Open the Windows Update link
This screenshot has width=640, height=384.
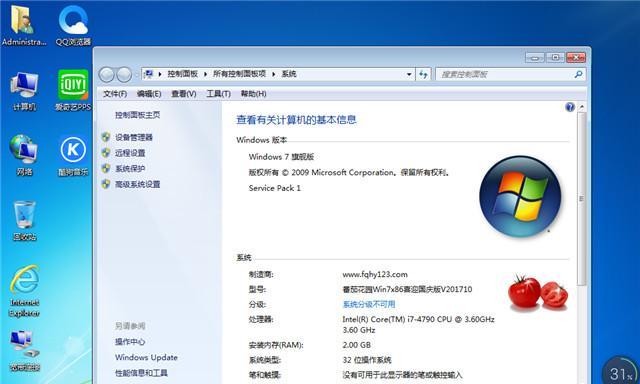click(146, 357)
